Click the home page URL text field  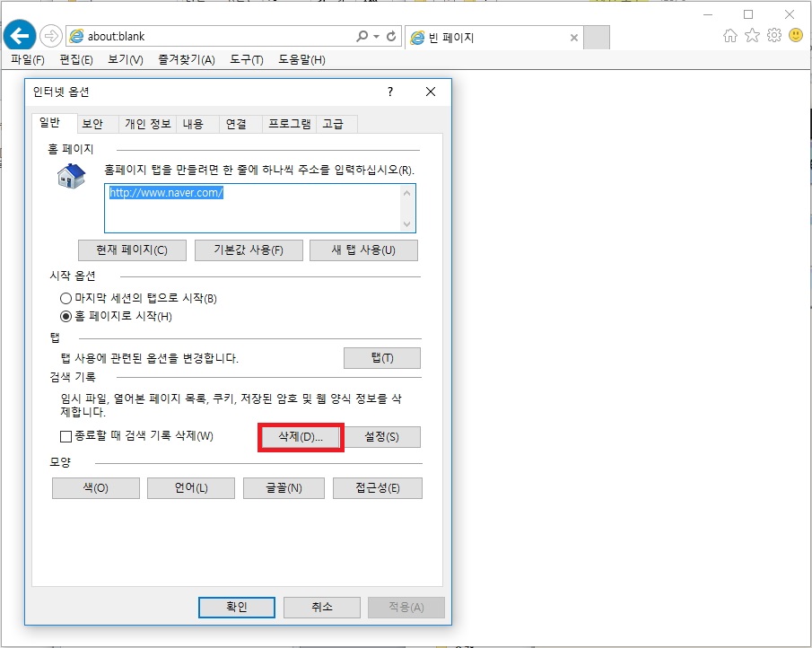click(x=251, y=208)
